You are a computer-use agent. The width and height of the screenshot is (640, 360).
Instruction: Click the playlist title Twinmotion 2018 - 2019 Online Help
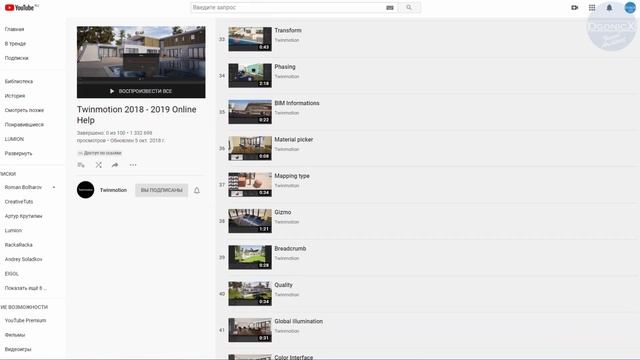coord(137,115)
